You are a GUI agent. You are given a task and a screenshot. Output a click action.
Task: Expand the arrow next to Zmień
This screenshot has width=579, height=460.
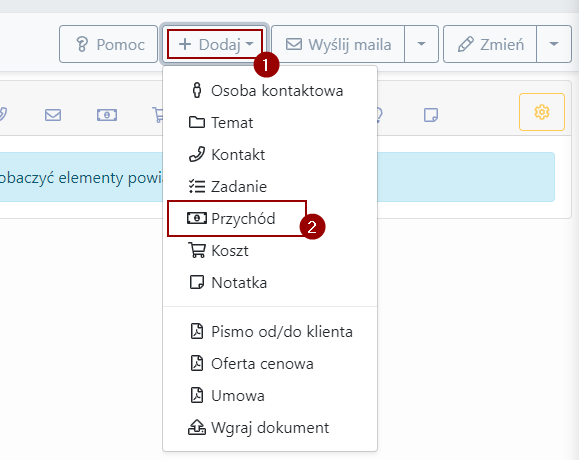[x=554, y=44]
